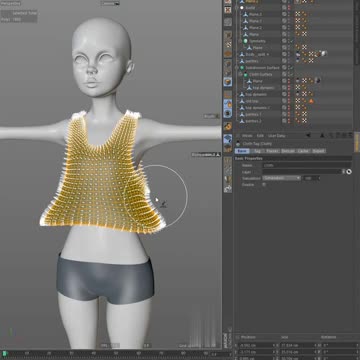Click the material tag on the first top dynamic row

298,94
